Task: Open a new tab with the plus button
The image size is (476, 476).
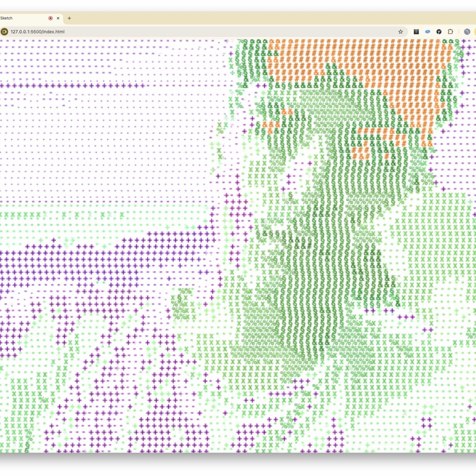Action: point(69,18)
